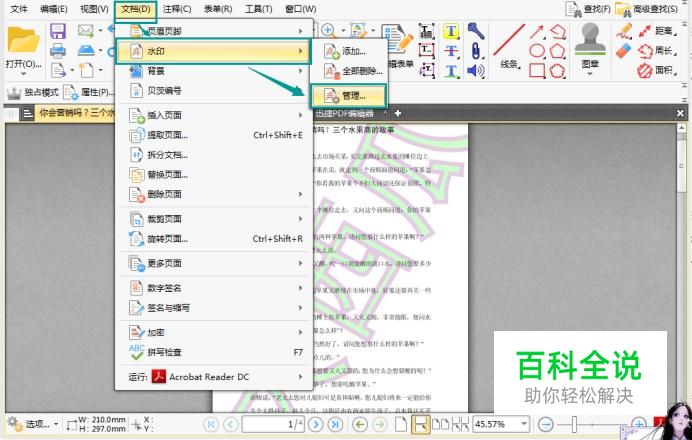Open the 窗口(W) menu
The image size is (692, 440).
pos(300,9)
